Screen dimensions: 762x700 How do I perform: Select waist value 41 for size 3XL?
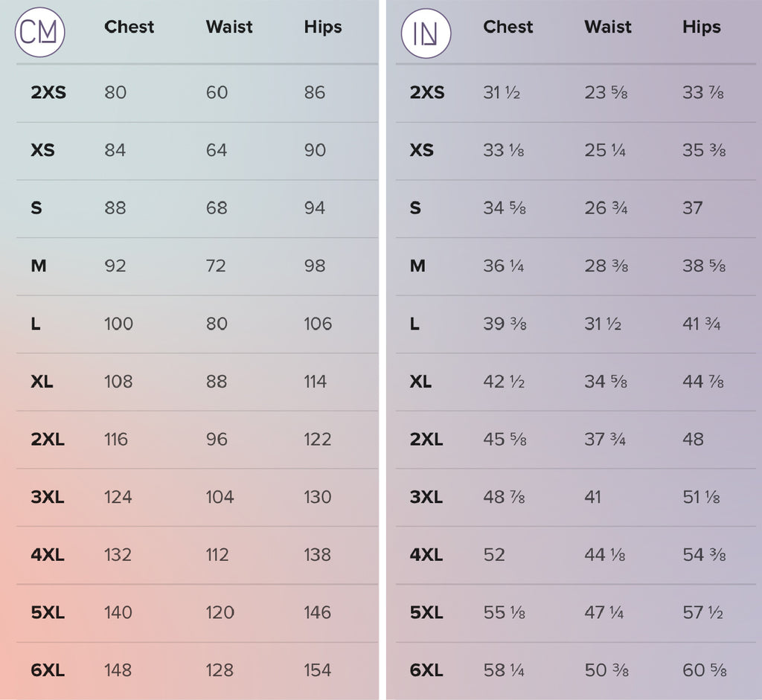coord(592,497)
